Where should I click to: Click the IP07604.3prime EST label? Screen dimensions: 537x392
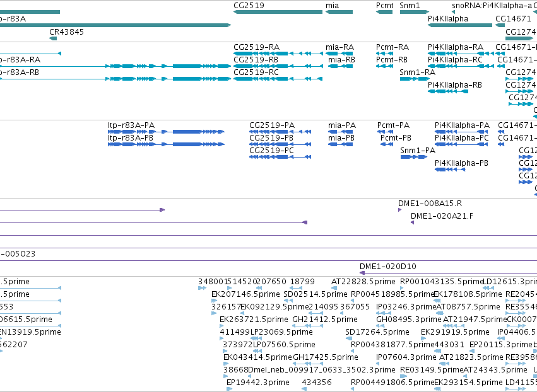point(406,357)
